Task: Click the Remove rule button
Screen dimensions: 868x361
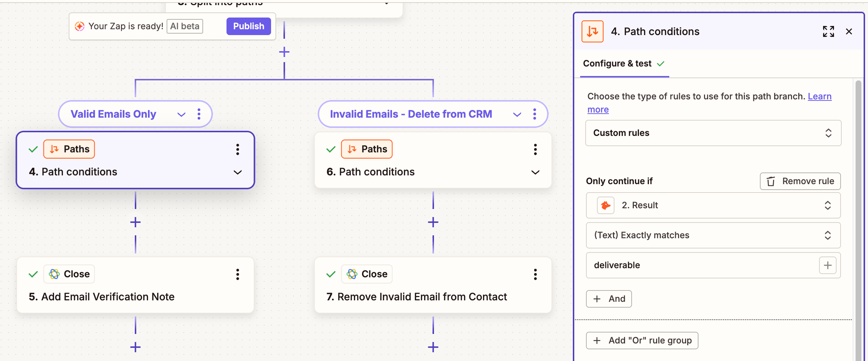Action: pos(800,181)
